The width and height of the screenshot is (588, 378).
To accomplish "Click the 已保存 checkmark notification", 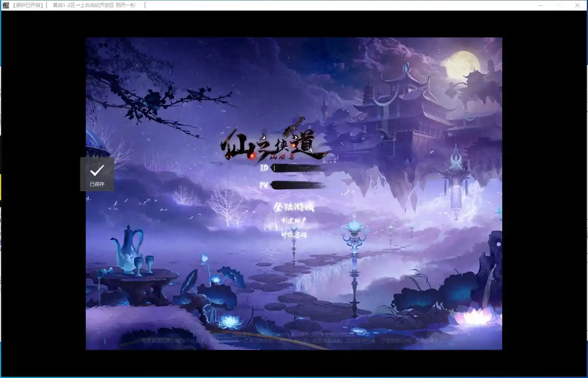I will [x=97, y=174].
